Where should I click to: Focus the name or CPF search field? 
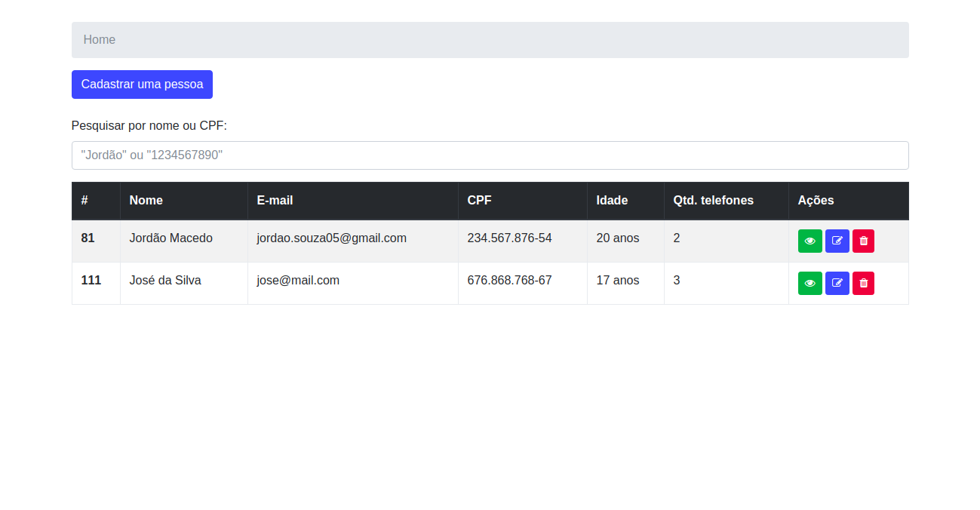(490, 155)
